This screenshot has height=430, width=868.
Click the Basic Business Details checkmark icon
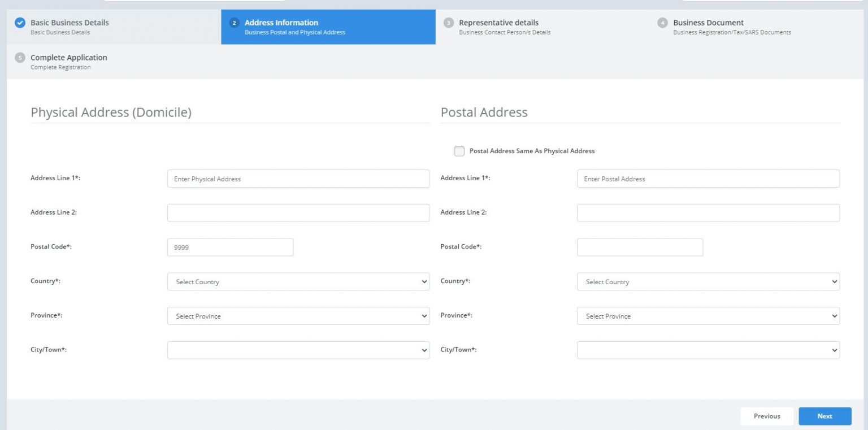pos(20,23)
